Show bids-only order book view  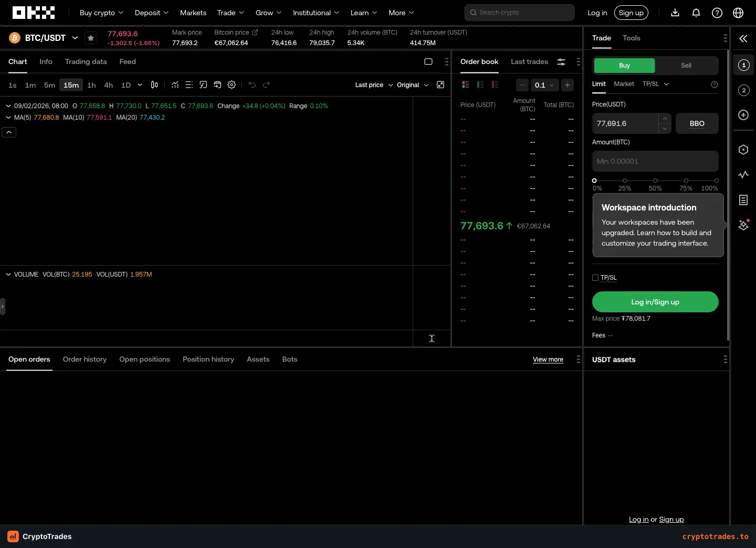click(x=480, y=85)
